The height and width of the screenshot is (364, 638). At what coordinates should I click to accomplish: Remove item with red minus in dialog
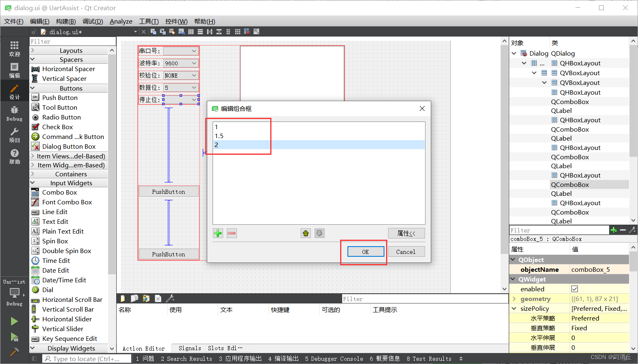(x=232, y=233)
